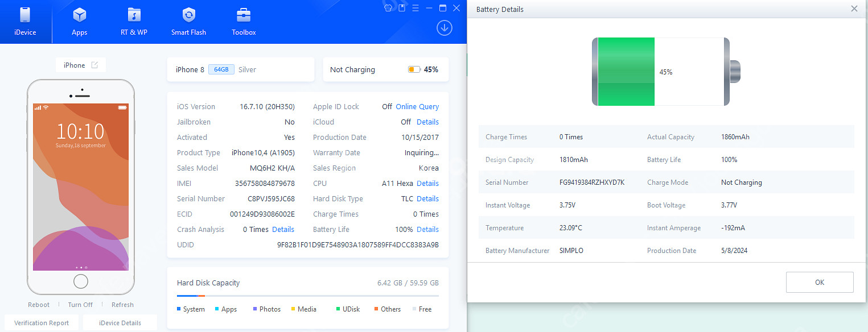Click the Apps legend color swatch

click(217, 309)
